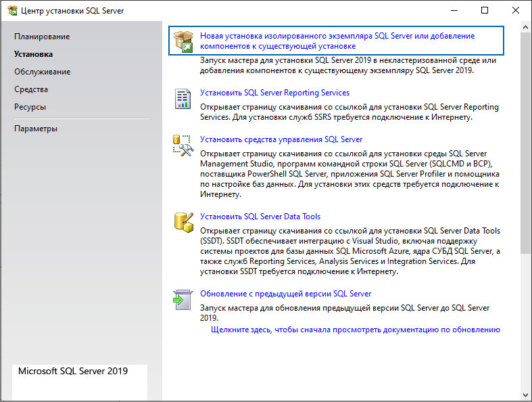Click the vertical scrollbar thumb
Screen dimensions: 532x402
pyautogui.click(x=526, y=143)
